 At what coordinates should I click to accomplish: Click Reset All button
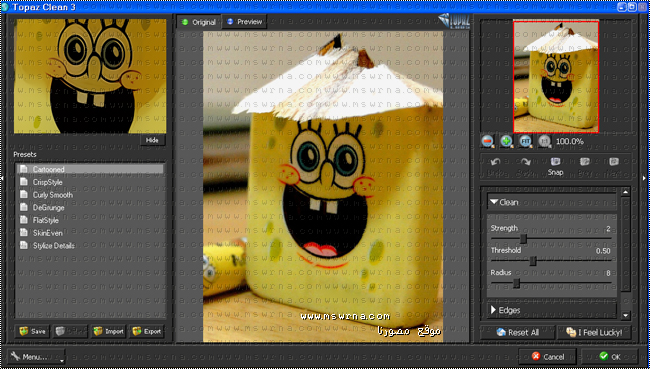[518, 332]
